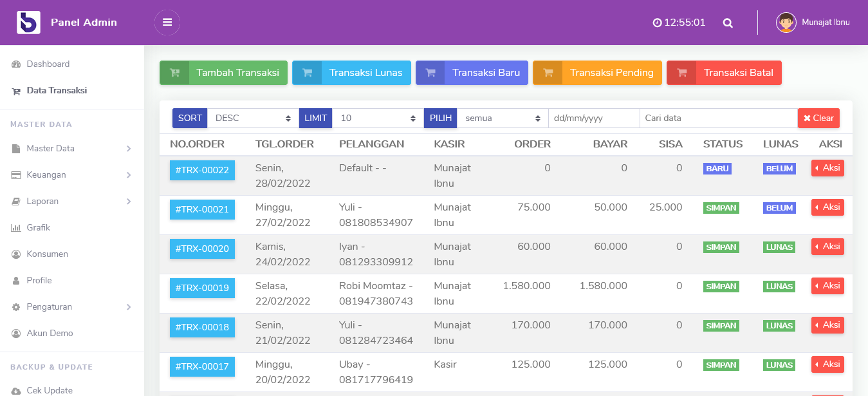This screenshot has height=396, width=868.
Task: Click the cart icon on Transaksi Batal
Action: 681,73
